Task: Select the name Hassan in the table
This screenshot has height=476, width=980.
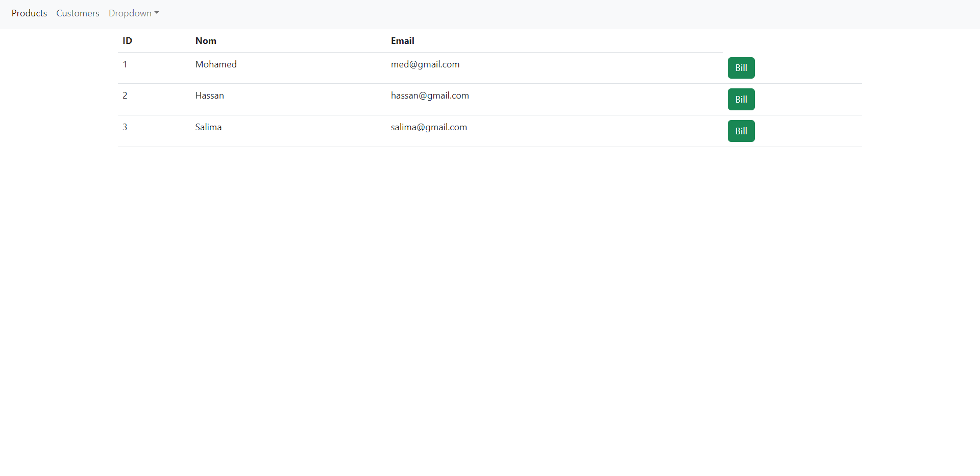Action: point(209,96)
